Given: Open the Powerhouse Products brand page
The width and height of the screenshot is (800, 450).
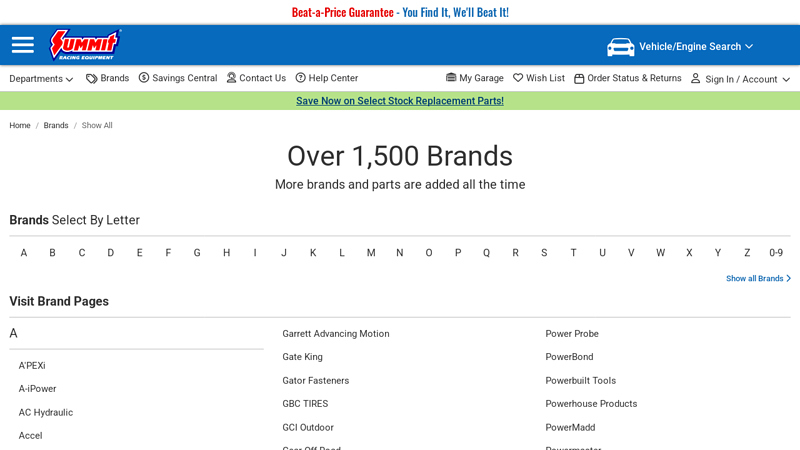Looking at the screenshot, I should (591, 404).
